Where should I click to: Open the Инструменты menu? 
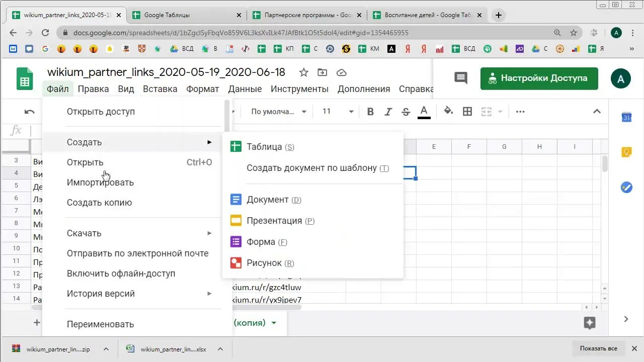click(300, 89)
